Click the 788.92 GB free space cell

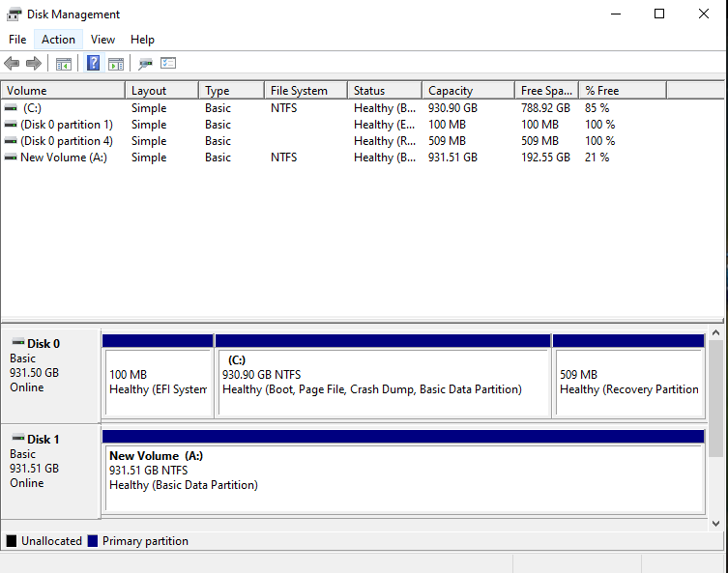545,107
